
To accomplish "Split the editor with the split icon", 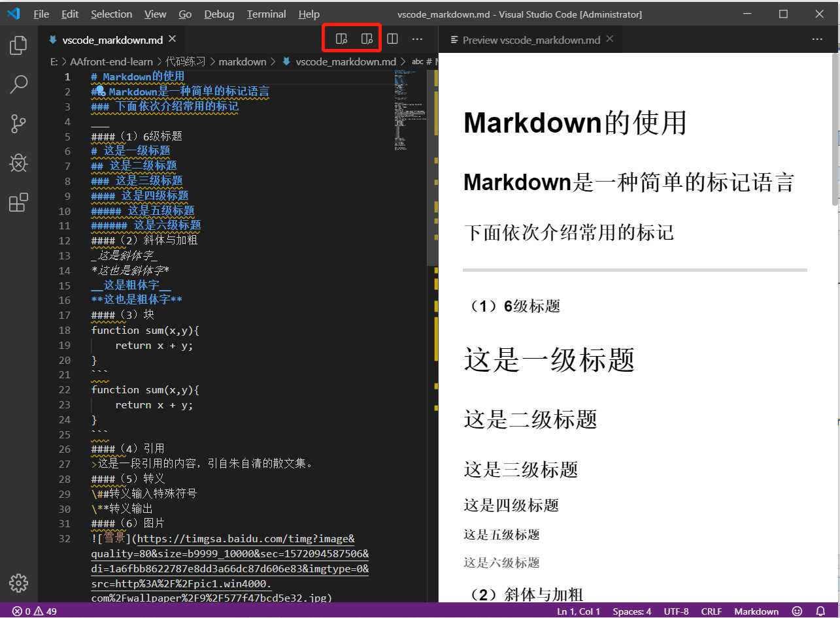I will (x=392, y=39).
